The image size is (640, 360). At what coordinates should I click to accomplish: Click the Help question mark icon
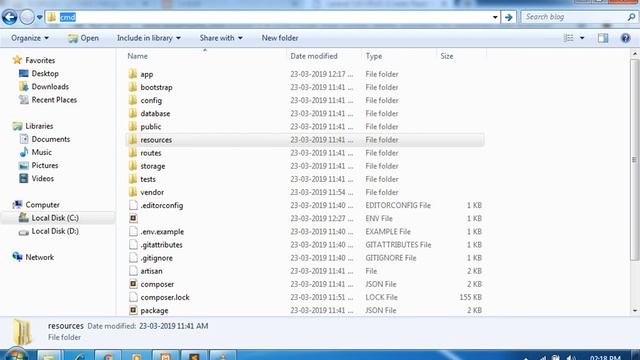(x=625, y=38)
